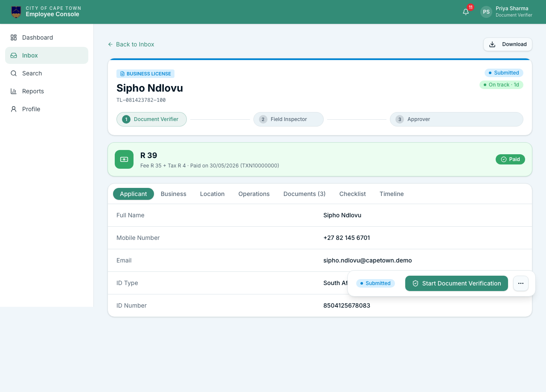This screenshot has height=392, width=546.
Task: Switch to the Business tab
Action: [x=174, y=194]
